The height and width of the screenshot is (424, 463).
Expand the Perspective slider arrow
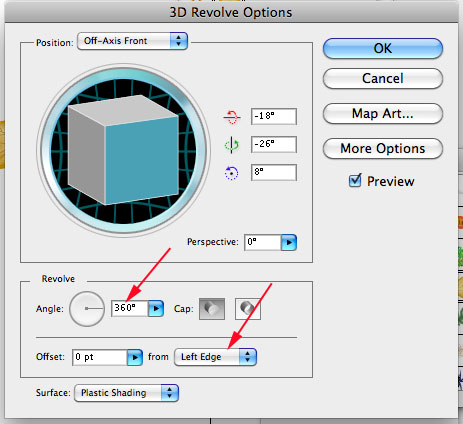coord(289,242)
